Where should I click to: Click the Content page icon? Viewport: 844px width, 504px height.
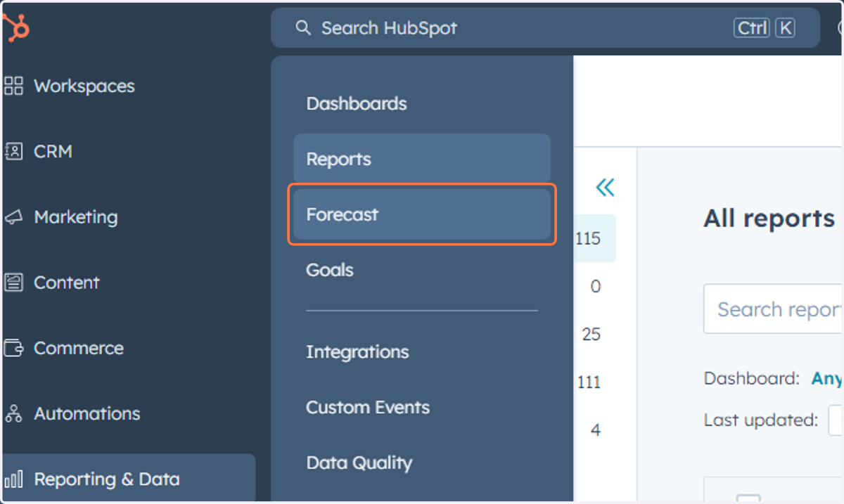pos(13,283)
